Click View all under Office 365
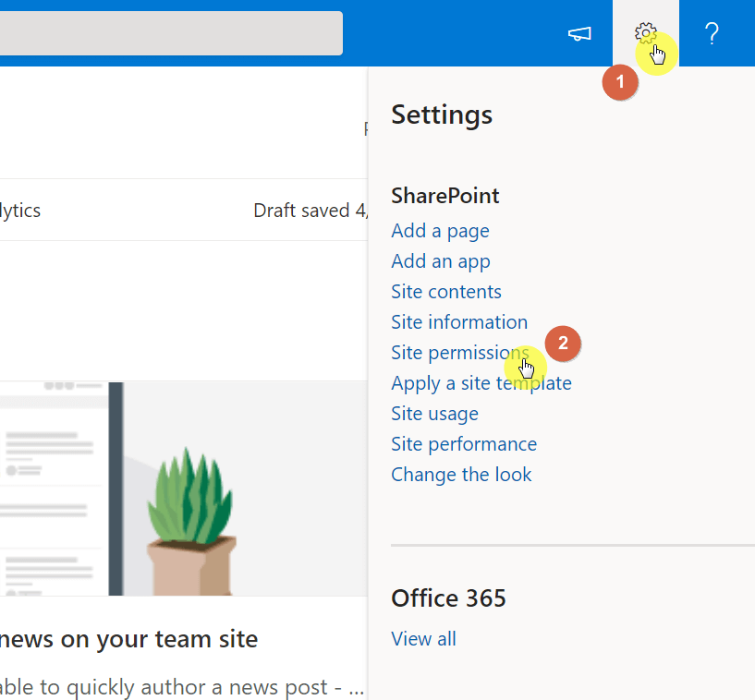755x700 pixels. tap(423, 639)
